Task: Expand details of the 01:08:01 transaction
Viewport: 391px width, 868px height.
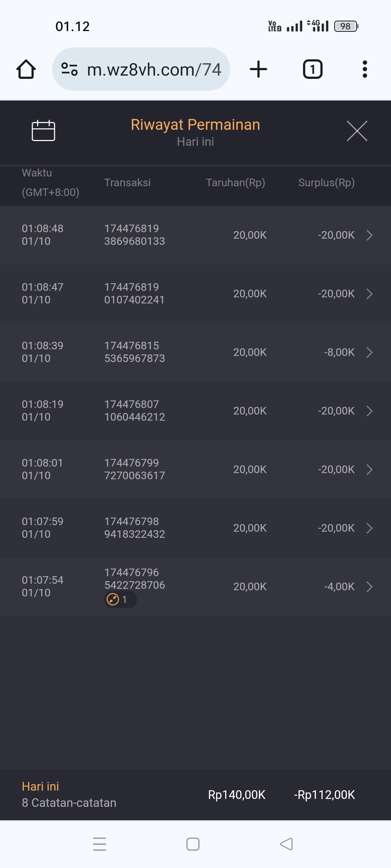Action: [x=369, y=469]
